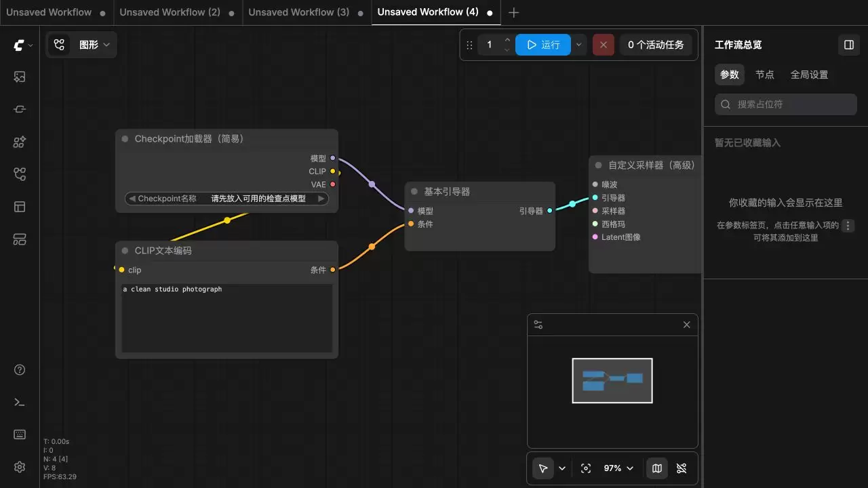Open new workflow tab with plus

point(514,13)
